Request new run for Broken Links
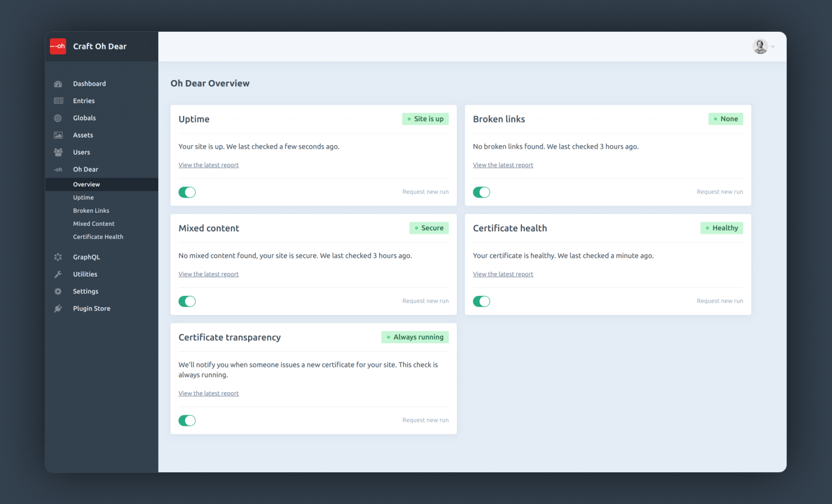Viewport: 832px width, 504px height. 720,191
